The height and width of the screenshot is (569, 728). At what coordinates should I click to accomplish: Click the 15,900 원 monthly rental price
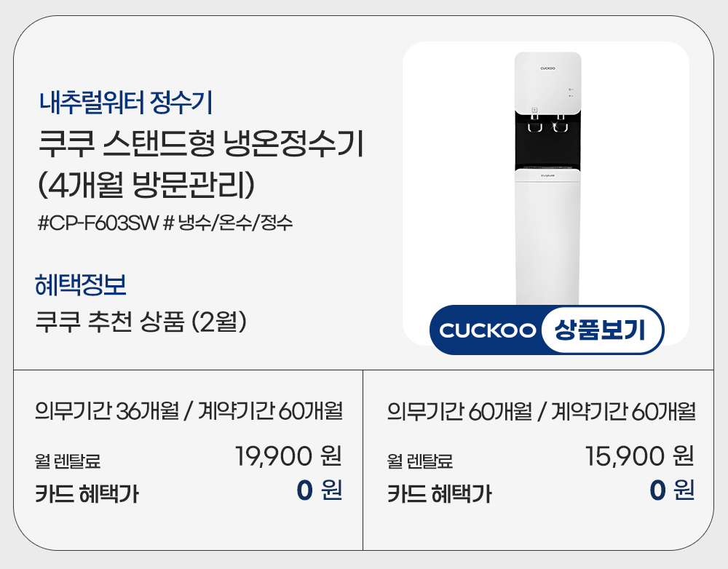pos(639,457)
